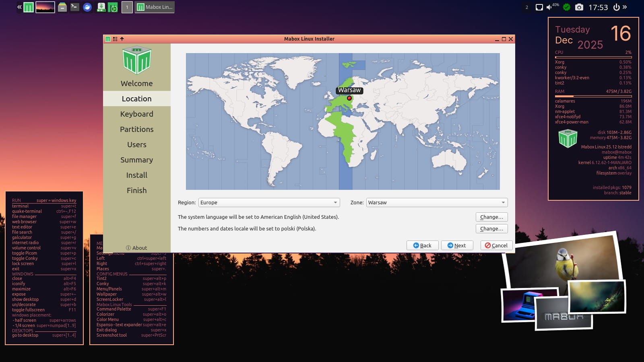Launch the terminal from the panel

74,7
